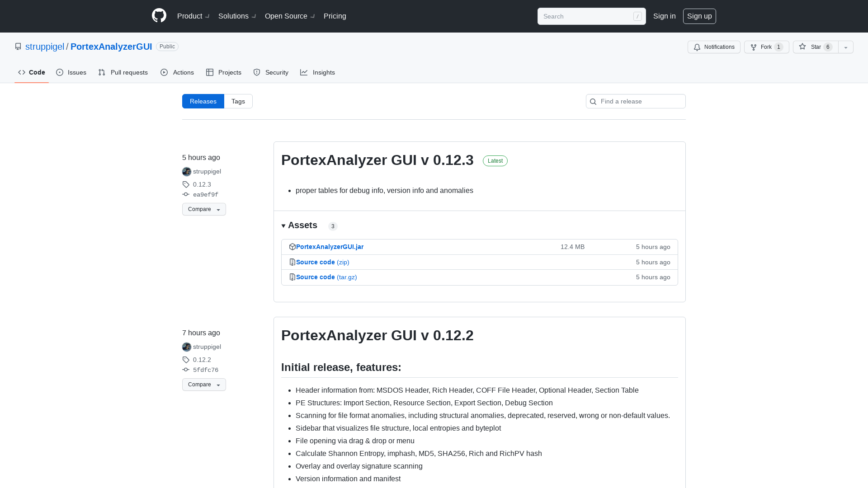This screenshot has height=488, width=868.
Task: Click the commit icon beside 5fdfc76
Action: [x=186, y=370]
